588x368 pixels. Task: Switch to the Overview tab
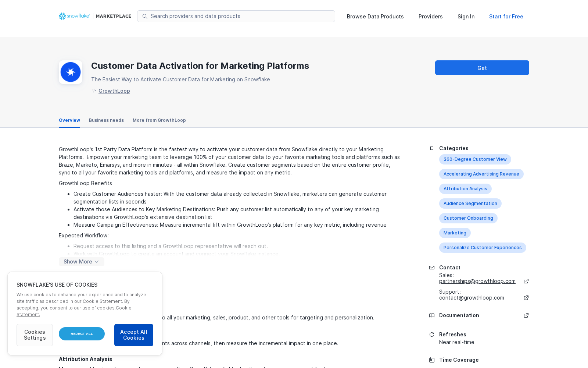(x=69, y=120)
